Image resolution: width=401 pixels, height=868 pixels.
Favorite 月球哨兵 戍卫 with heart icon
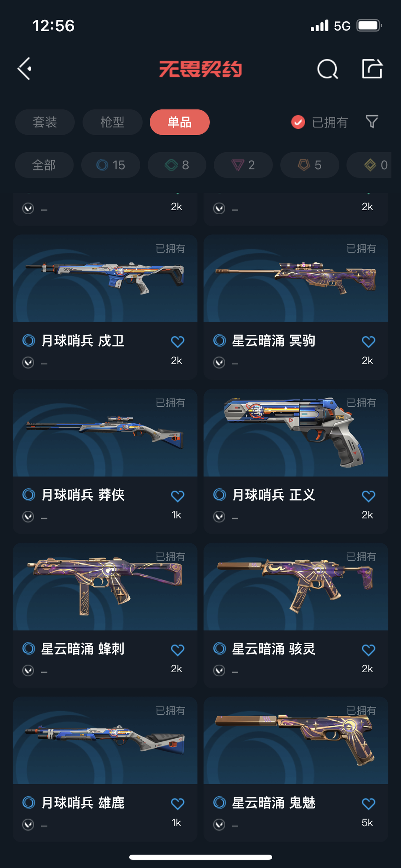click(x=177, y=341)
